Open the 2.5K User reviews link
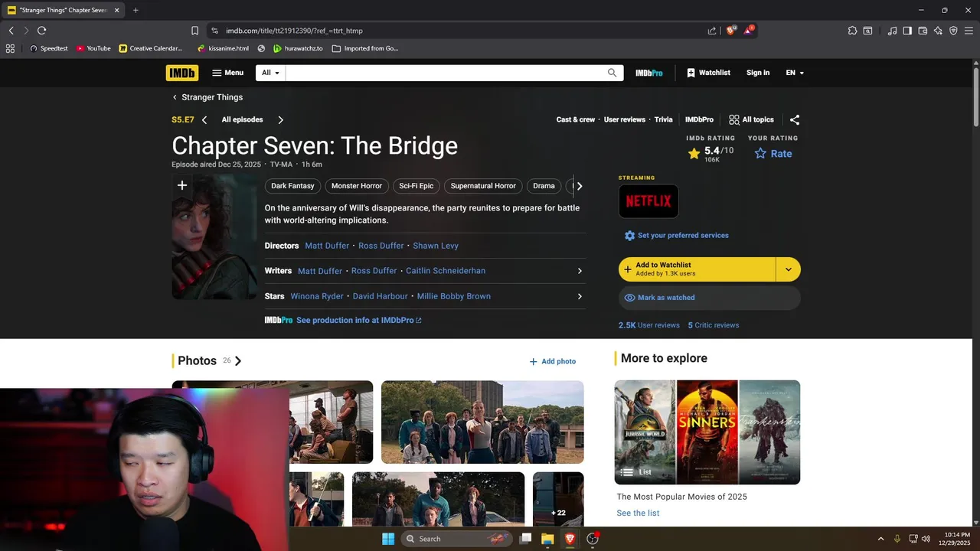980x551 pixels. point(649,325)
